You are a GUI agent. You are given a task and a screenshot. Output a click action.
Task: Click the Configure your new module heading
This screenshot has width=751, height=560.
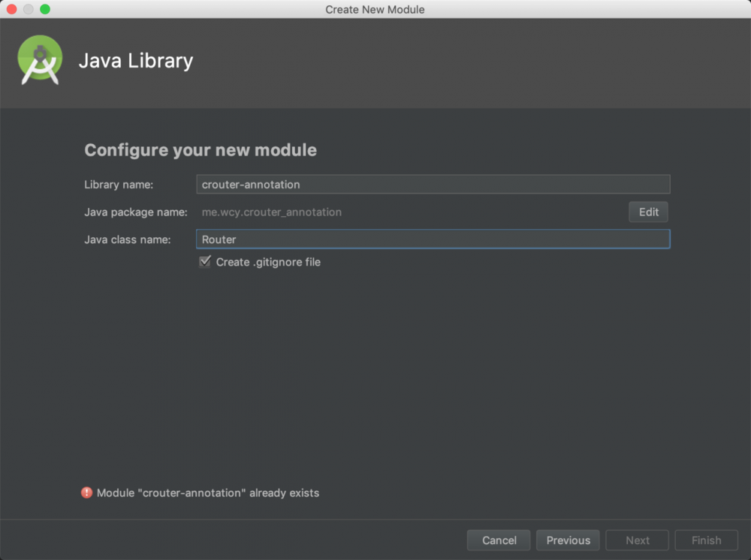(x=201, y=150)
